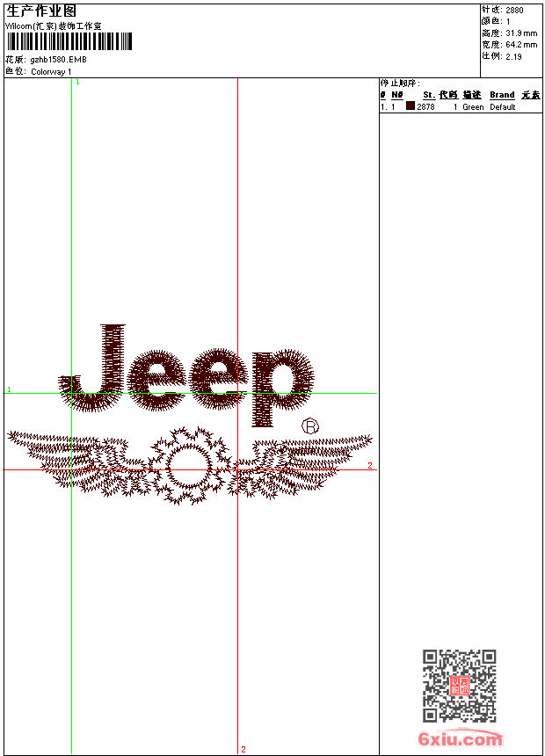Image resolution: width=545 pixels, height=756 pixels.
Task: Click the 生产作业图 worksheet title
Action: click(x=41, y=11)
